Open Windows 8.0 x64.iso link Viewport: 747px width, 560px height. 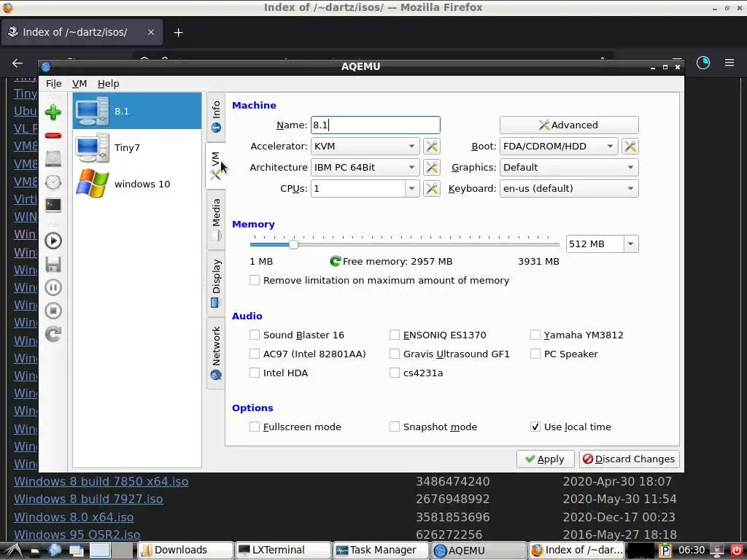74,517
